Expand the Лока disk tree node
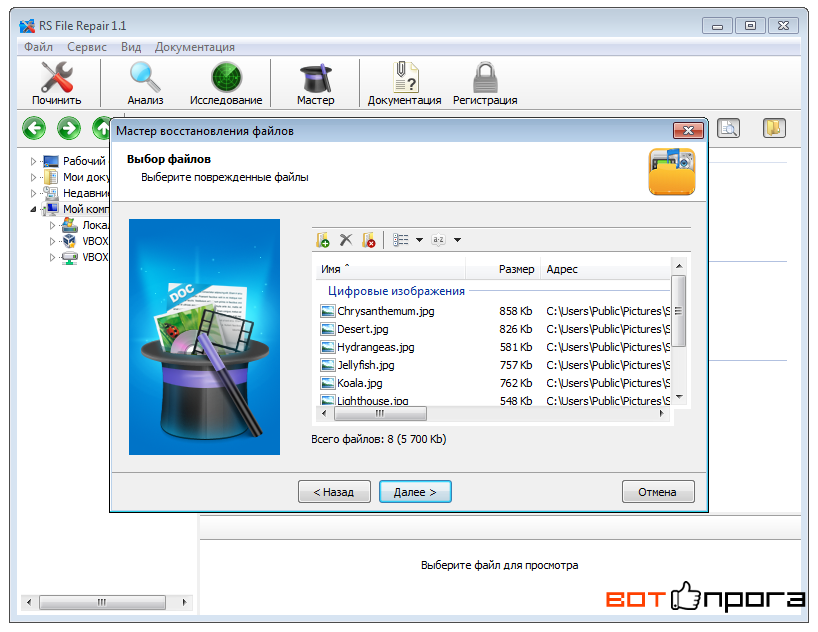Viewport: 818px width, 632px height. [x=52, y=225]
